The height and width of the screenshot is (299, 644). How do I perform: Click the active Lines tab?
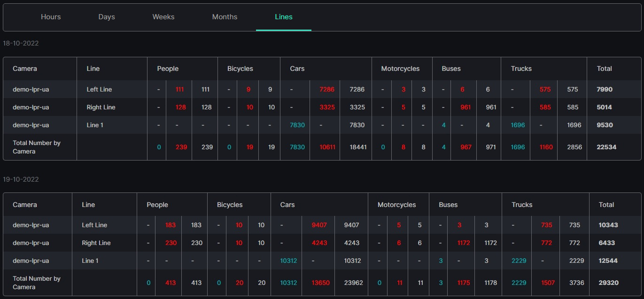click(x=284, y=17)
